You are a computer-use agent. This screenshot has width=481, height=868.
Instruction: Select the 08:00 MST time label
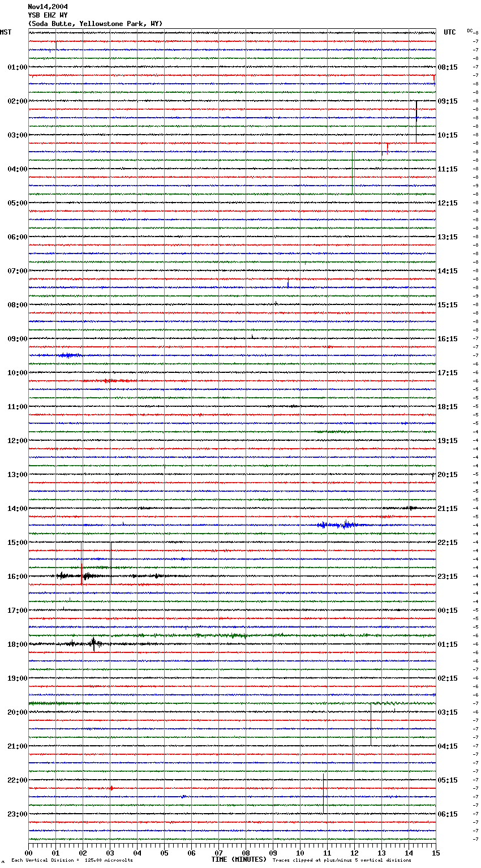18,305
